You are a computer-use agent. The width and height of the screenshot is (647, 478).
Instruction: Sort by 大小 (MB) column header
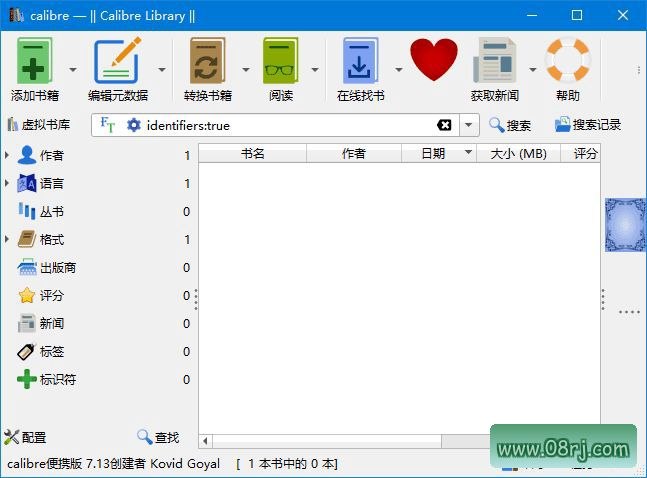click(518, 154)
